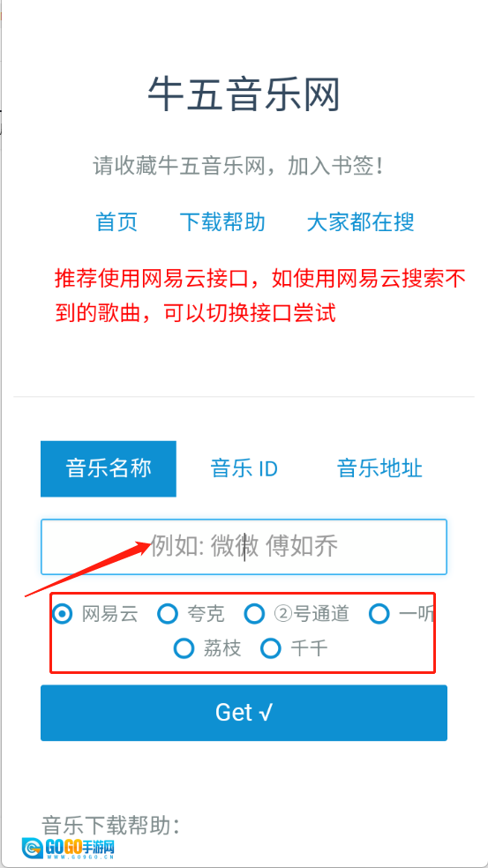Select the 千千 radio option

click(x=271, y=648)
